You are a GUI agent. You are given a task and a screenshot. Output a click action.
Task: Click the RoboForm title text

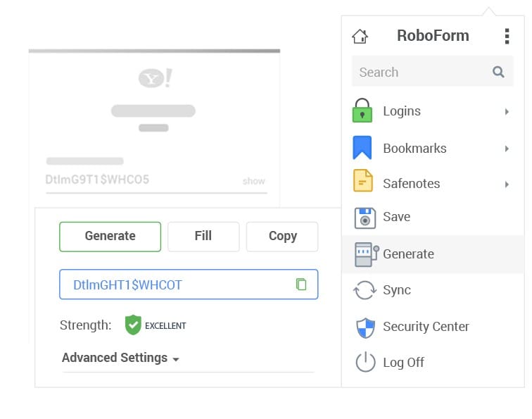pos(433,36)
